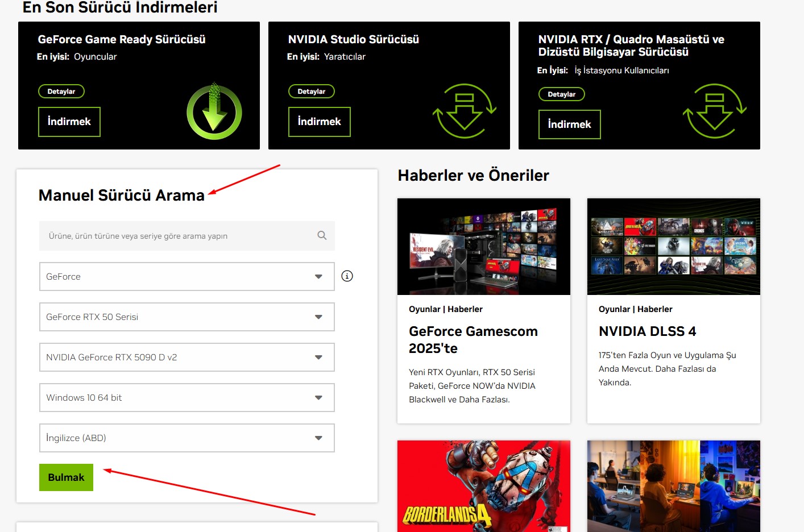Open the Borderlands 4 news image
804x532 pixels.
coord(483,486)
